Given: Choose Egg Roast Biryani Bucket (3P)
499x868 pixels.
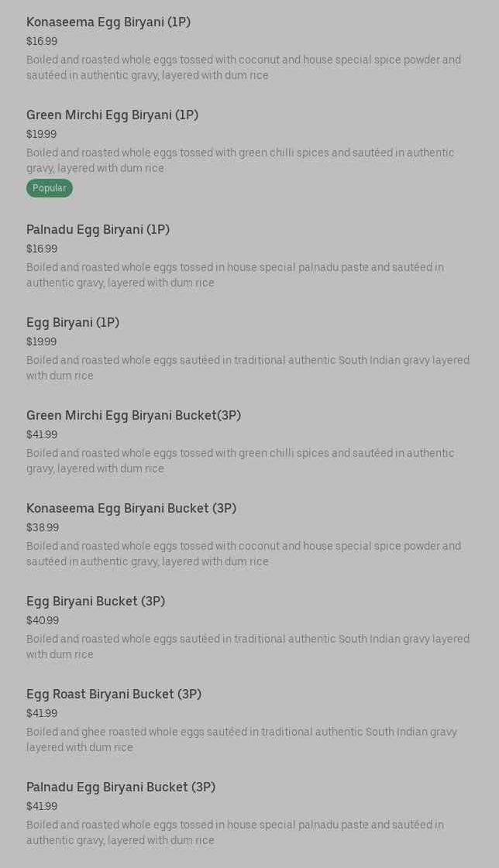Looking at the screenshot, I should pos(114,694).
